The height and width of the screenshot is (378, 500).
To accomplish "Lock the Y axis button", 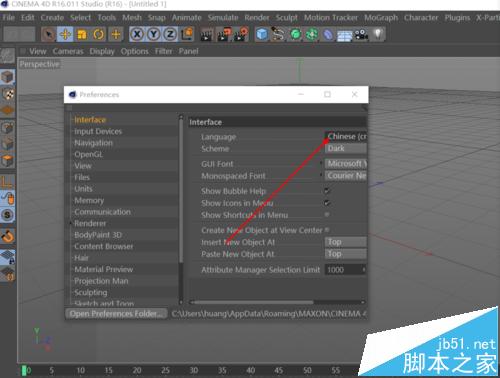I will pos(154,34).
